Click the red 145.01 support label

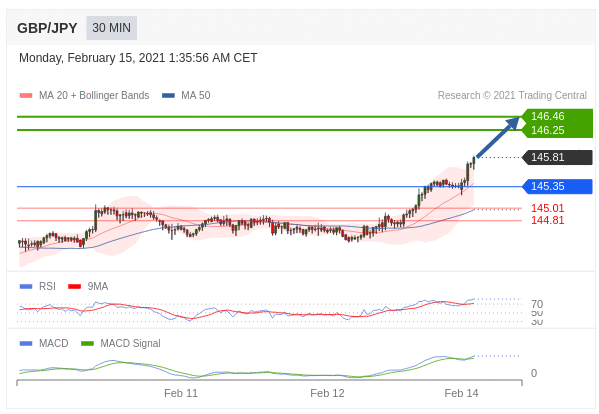click(547, 208)
